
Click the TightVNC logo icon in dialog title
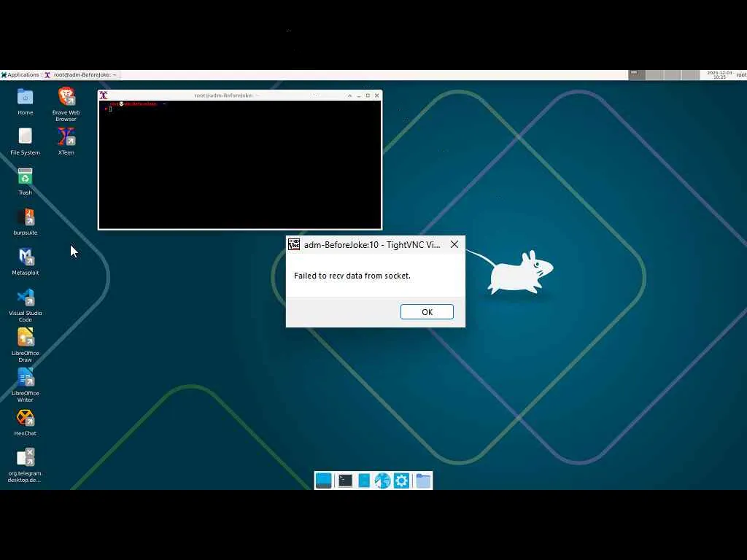[x=294, y=244]
